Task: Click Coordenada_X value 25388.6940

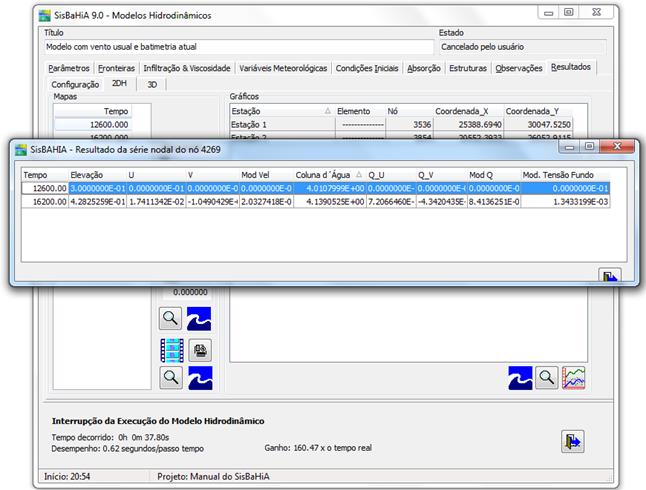Action: 468,124
